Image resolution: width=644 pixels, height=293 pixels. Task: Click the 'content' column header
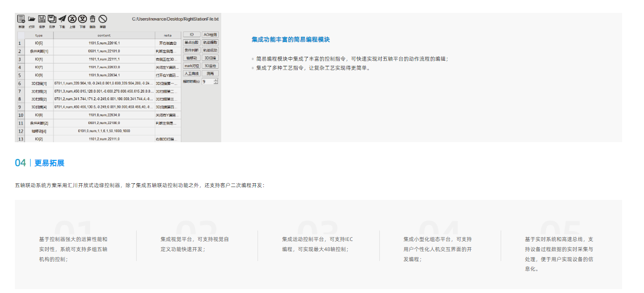click(x=104, y=35)
